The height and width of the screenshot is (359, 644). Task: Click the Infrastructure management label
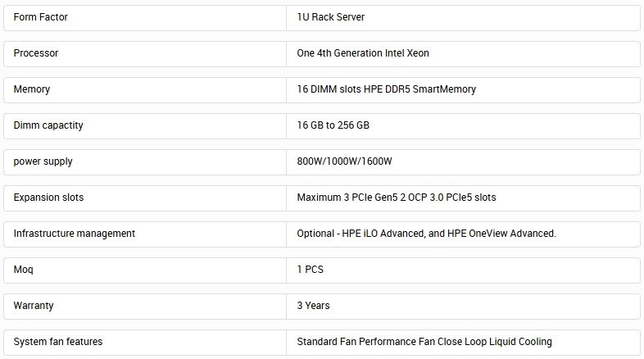coord(75,234)
